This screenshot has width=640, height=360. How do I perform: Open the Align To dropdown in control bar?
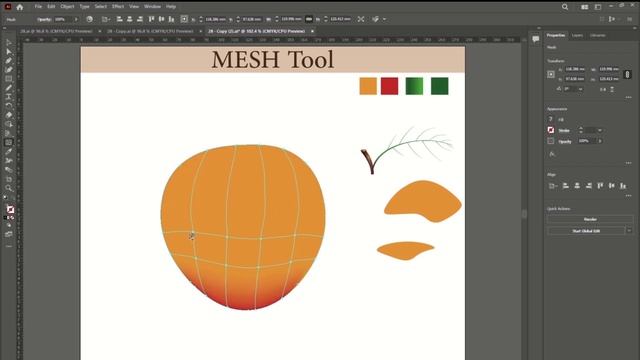point(106,19)
